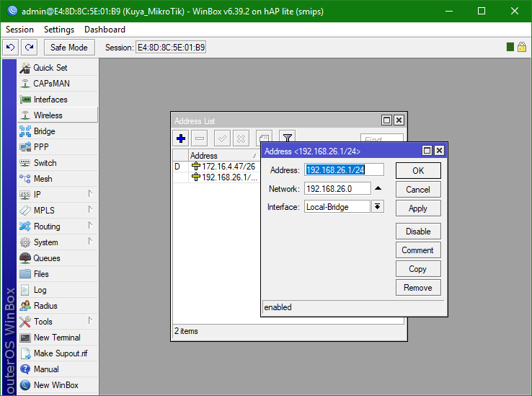Expand the System submenu
The width and height of the screenshot is (532, 396).
pyautogui.click(x=58, y=242)
